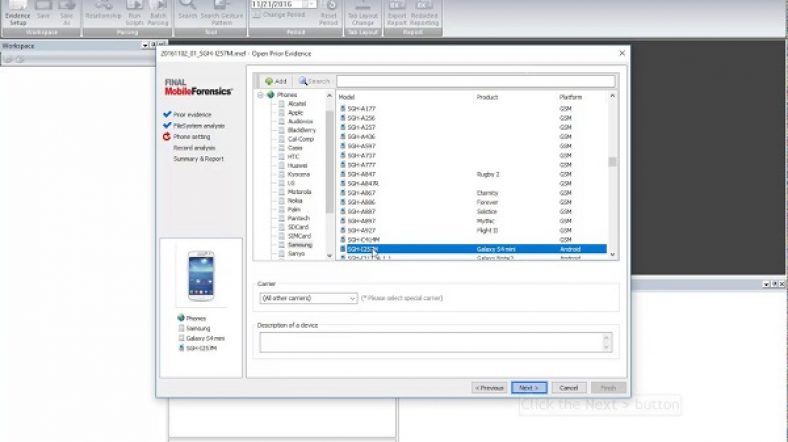Select BlackBerry in the manufacturer tree

302,130
